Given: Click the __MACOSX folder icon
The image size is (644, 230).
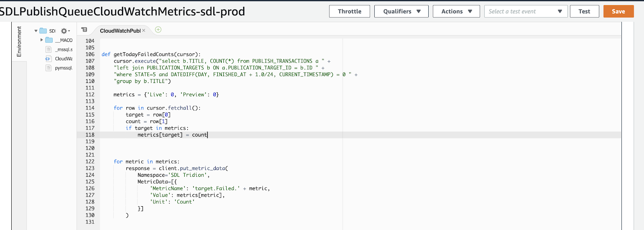Looking at the screenshot, I should [x=49, y=40].
